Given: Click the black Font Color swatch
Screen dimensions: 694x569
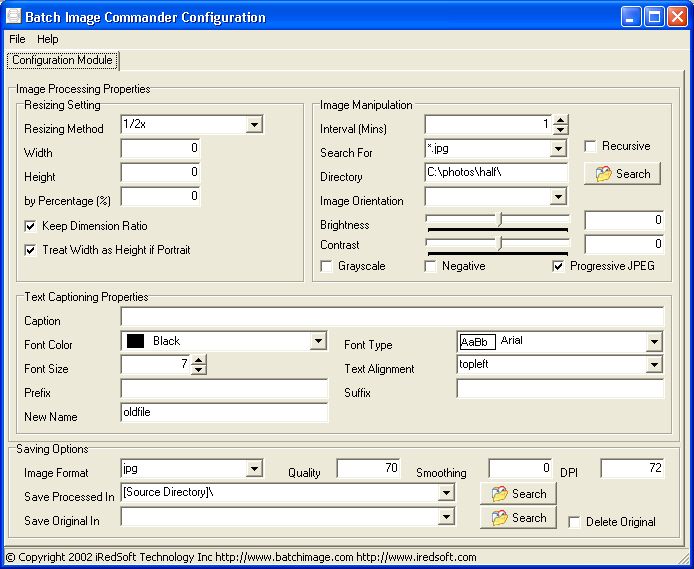Looking at the screenshot, I should (135, 341).
